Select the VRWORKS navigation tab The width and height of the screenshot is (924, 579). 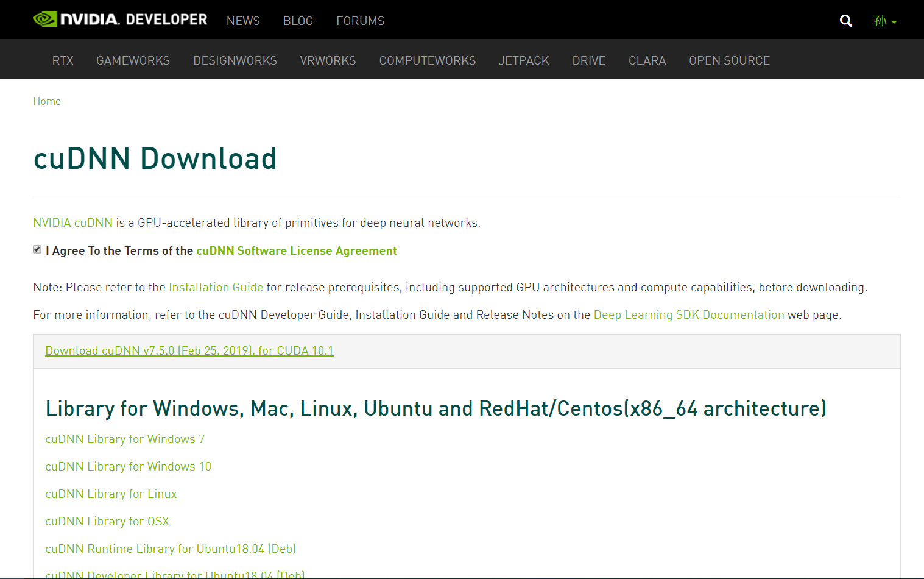[x=328, y=60]
